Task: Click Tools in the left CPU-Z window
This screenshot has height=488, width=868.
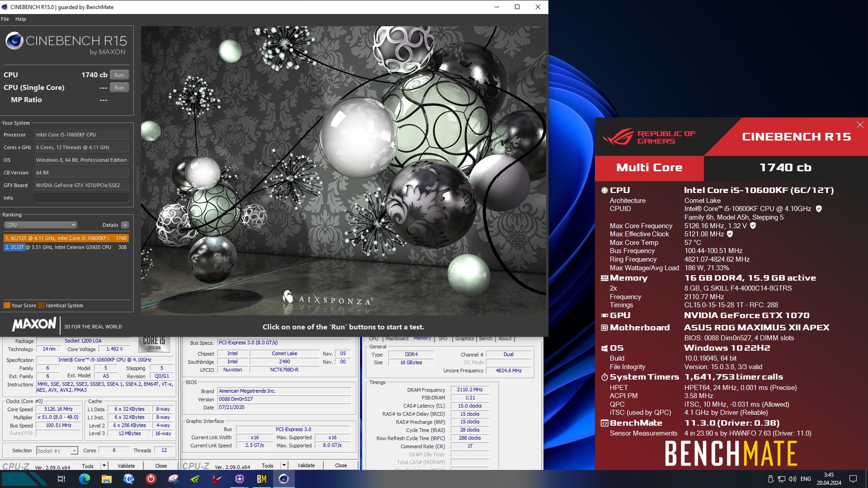Action: pyautogui.click(x=88, y=466)
